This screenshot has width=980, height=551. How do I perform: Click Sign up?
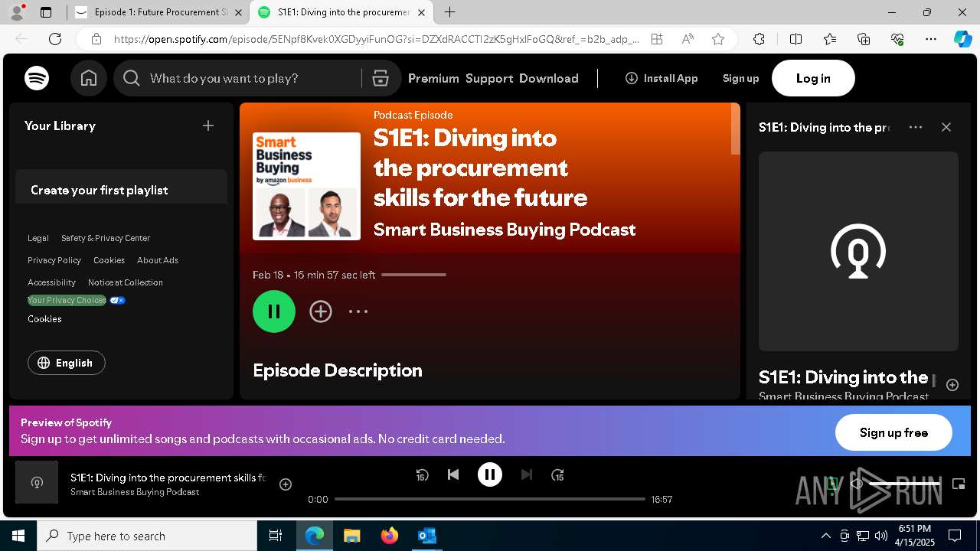[x=740, y=78]
